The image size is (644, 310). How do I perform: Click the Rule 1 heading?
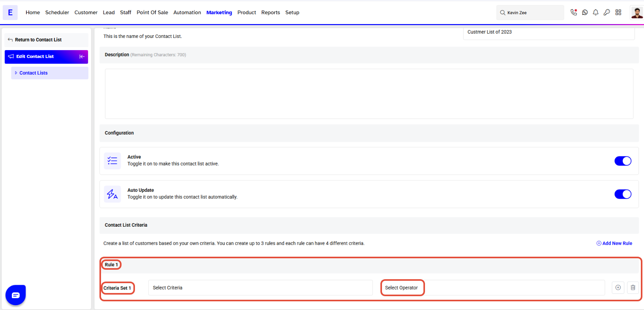pos(111,265)
